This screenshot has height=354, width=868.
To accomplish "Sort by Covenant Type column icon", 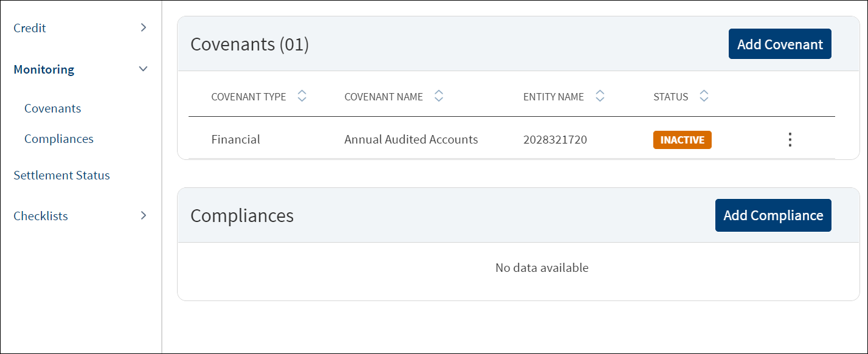I will pos(302,96).
